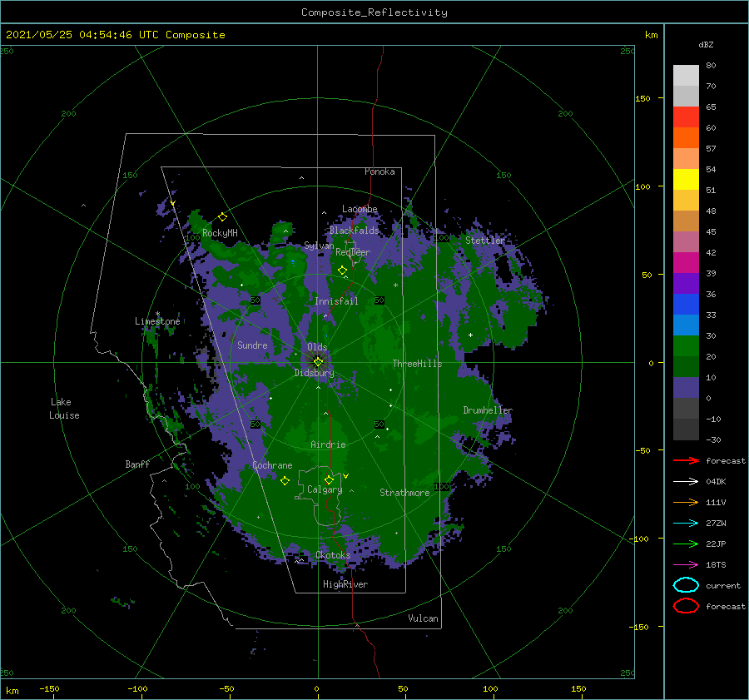Pick the slate purple swatch above 0

point(686,388)
